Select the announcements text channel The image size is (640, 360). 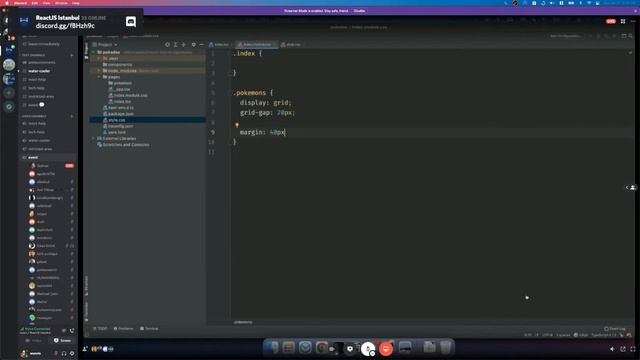(x=42, y=62)
